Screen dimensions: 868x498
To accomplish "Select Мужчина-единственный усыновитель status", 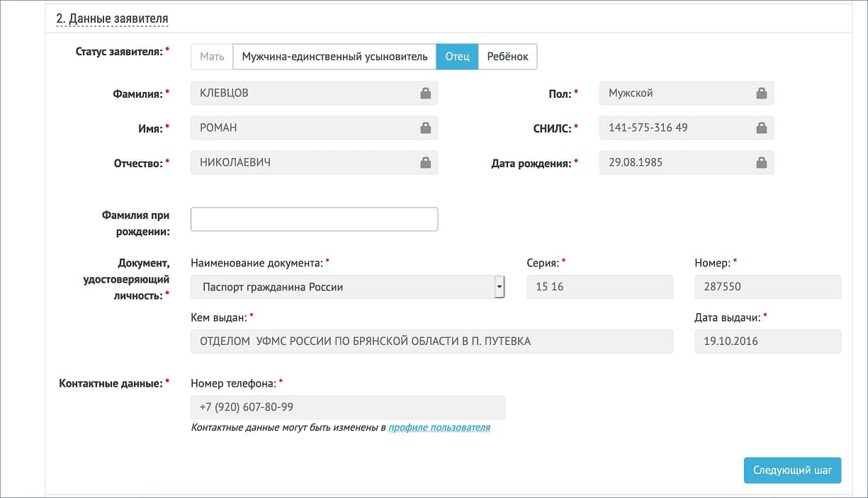I will click(334, 57).
